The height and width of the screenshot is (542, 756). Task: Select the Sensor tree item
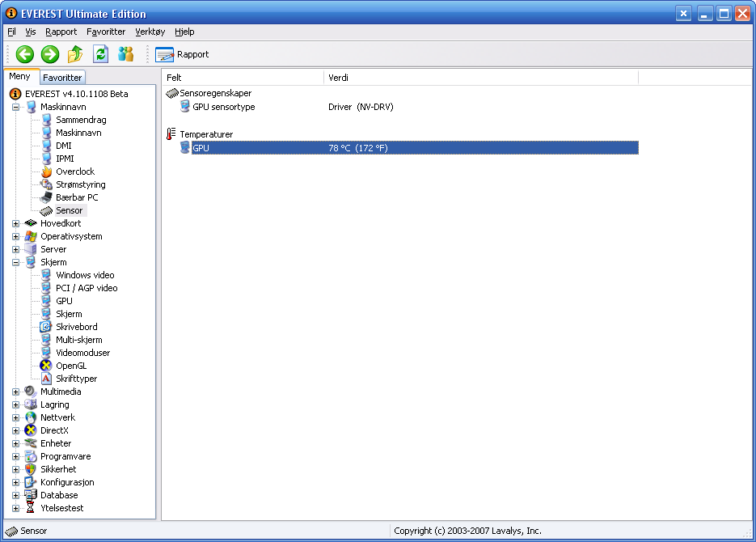70,210
